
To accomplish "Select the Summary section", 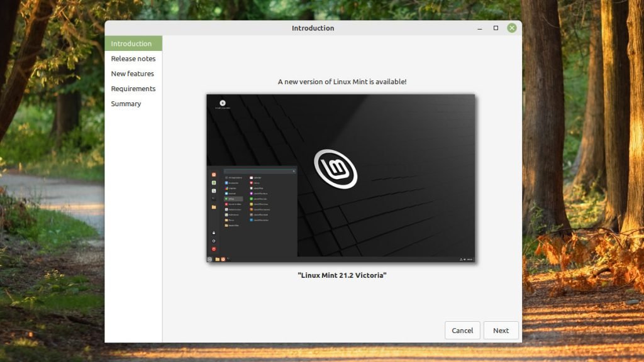I will 126,104.
